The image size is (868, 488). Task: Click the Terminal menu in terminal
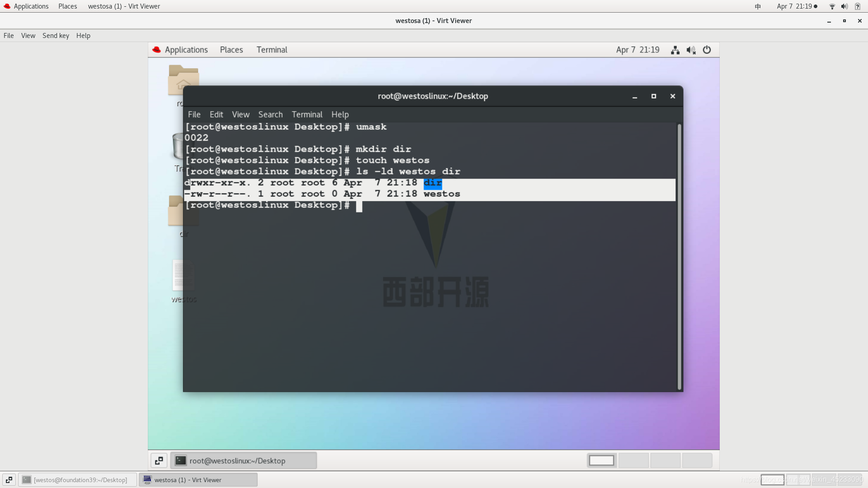coord(307,114)
